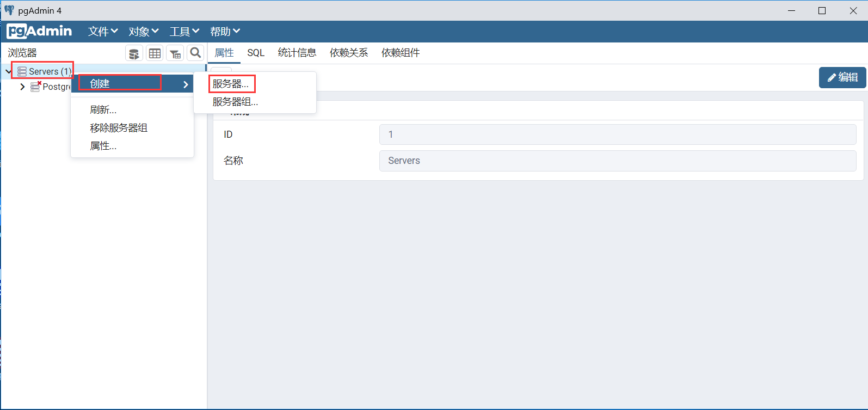The image size is (868, 410).
Task: Click the ID label
Action: pyautogui.click(x=228, y=134)
